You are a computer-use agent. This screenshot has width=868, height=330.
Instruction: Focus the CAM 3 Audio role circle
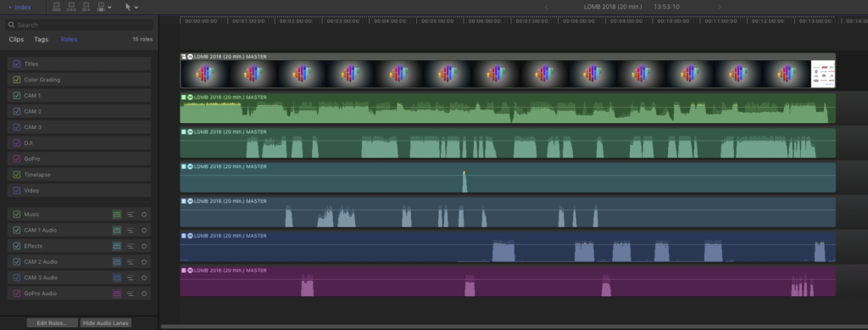click(144, 278)
